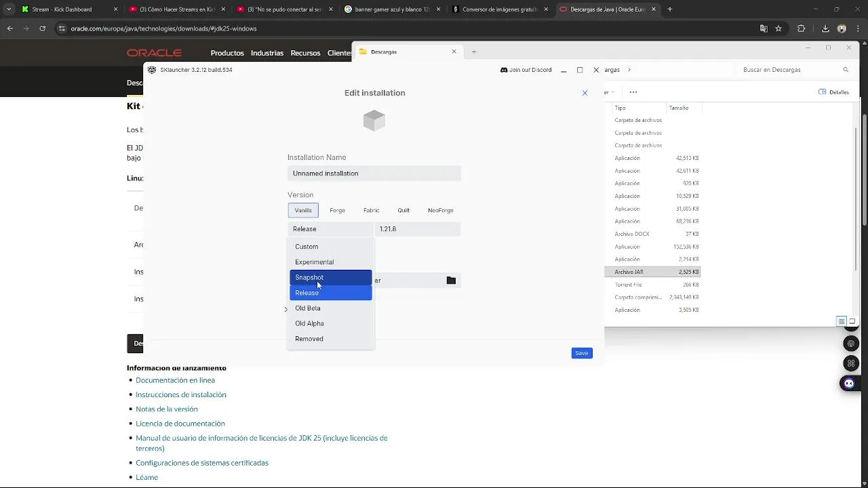Open Notas de la versión link
868x488 pixels.
pos(167,409)
